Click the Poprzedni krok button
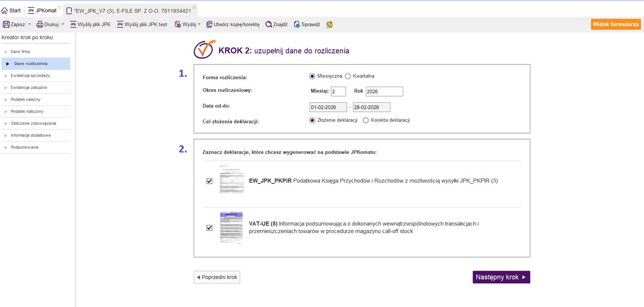Screen dimensions: 644x307 coord(217,277)
